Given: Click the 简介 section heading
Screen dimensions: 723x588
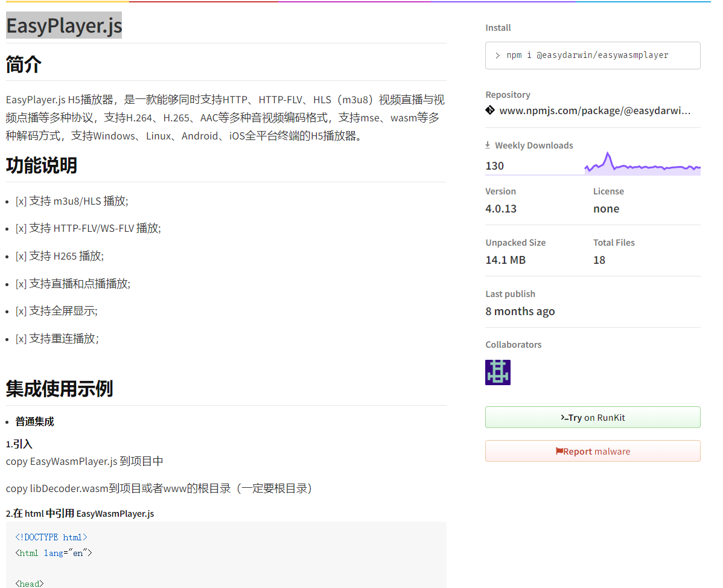Looking at the screenshot, I should [24, 63].
